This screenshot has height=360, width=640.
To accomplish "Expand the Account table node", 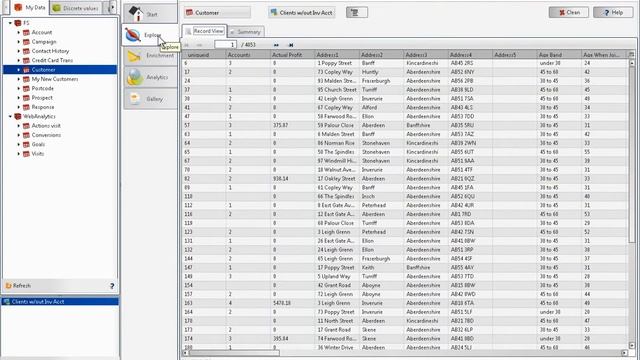I will 18,32.
